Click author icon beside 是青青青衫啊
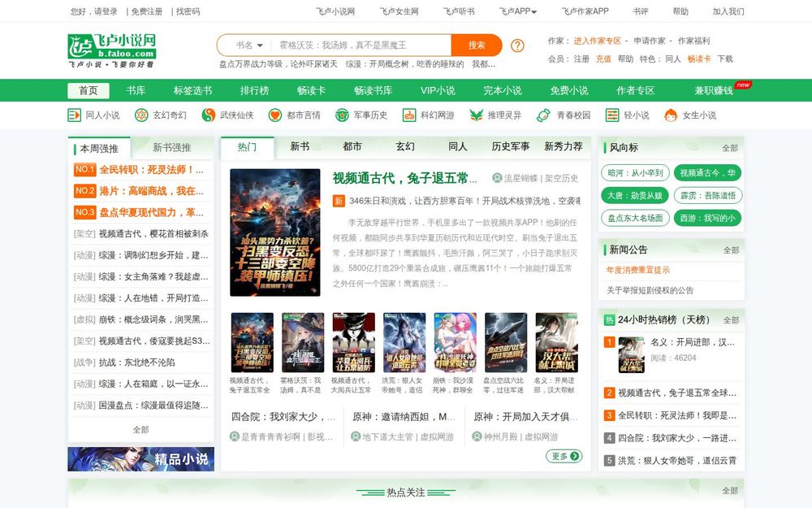Screen dimensions: 812x508 235,437
